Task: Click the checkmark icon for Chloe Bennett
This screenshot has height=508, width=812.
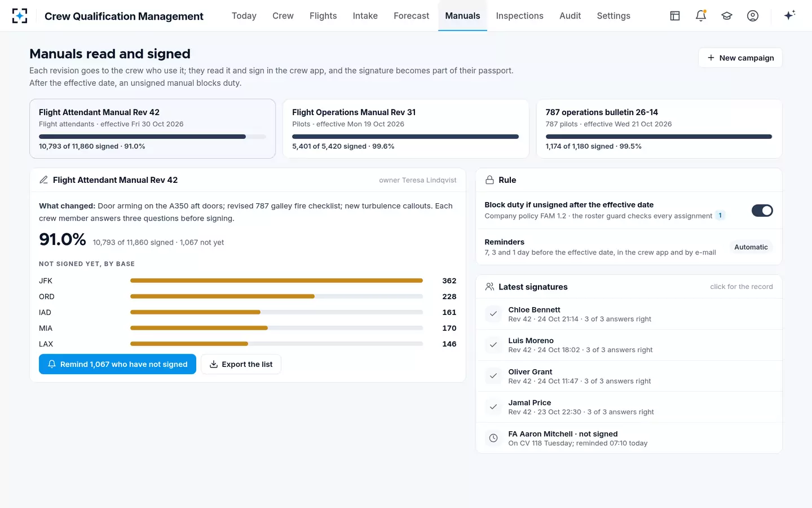Action: tap(493, 314)
